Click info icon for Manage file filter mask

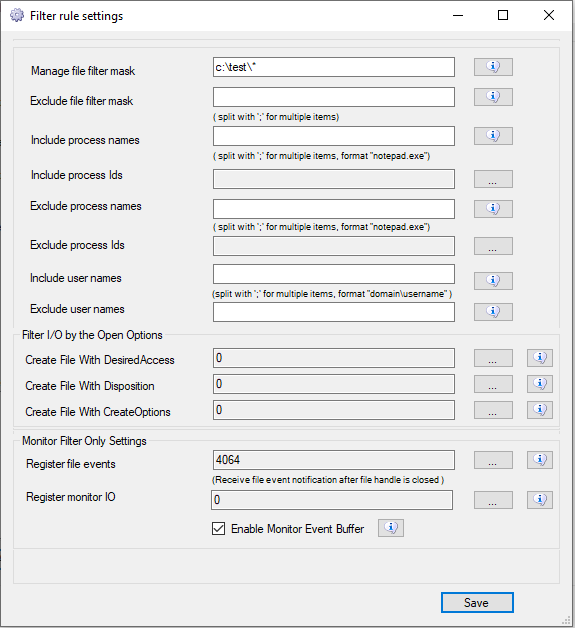tap(493, 66)
